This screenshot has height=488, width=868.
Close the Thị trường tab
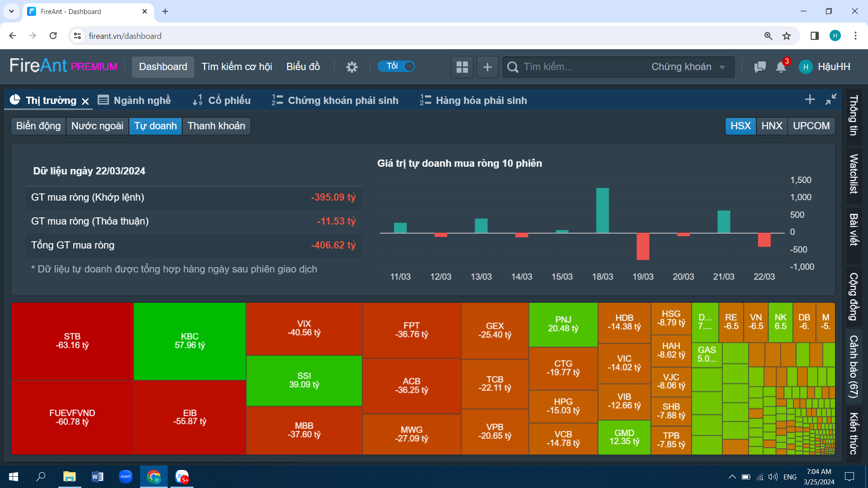tap(85, 101)
